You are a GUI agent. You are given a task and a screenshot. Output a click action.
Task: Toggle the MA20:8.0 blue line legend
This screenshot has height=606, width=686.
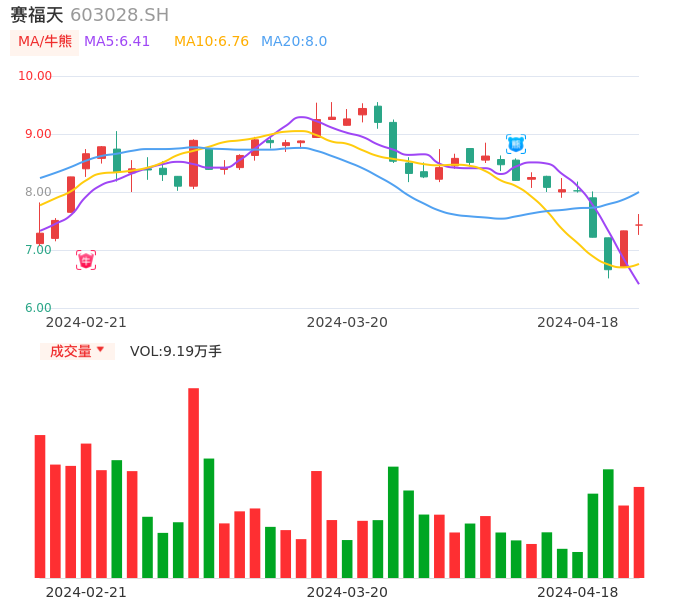tap(294, 42)
